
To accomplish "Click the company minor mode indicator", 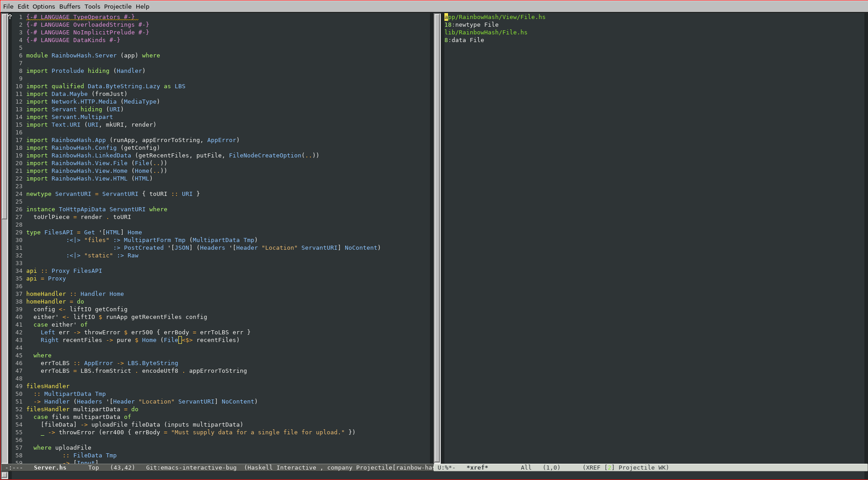I will pos(339,468).
